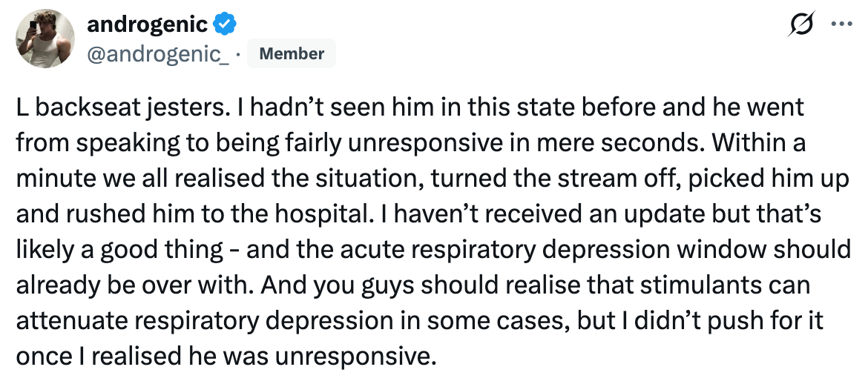Click the blue verified checkmark badge
Screen dimensions: 868x384
[x=225, y=24]
